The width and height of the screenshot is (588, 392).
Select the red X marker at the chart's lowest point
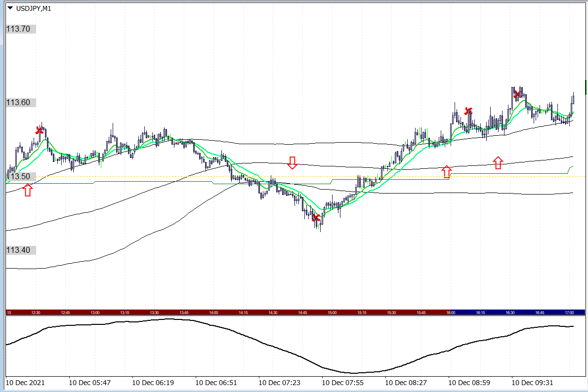tap(316, 217)
